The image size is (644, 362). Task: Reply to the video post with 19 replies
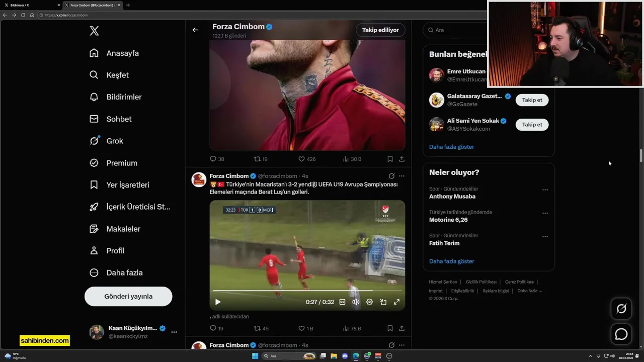217,328
